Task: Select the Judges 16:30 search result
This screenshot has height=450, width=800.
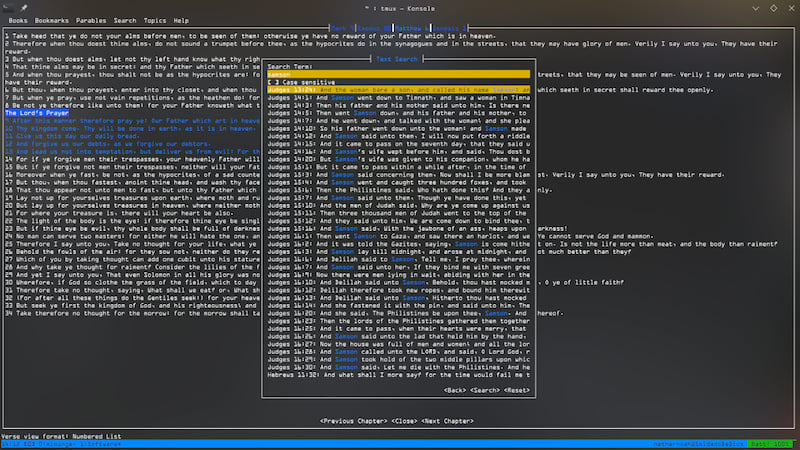Action: coord(398,367)
